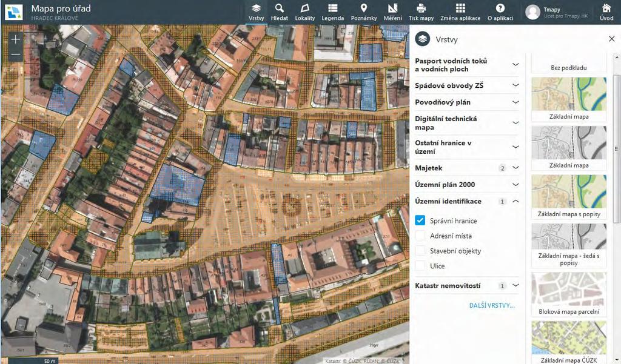
Task: Select the Základní mapa ČÚZK basemap
Action: 569,343
